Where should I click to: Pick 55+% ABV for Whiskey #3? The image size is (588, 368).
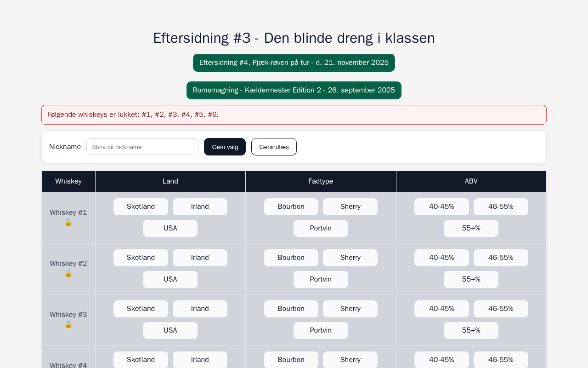(471, 330)
